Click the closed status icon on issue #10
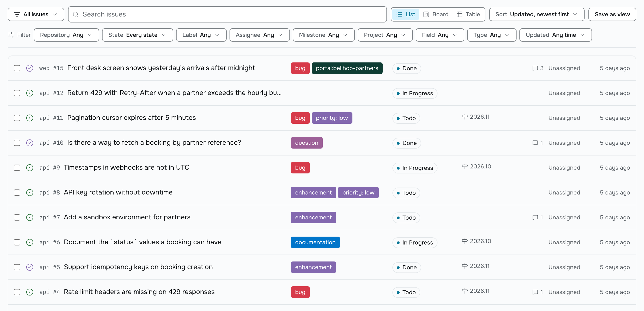This screenshot has height=311, width=644. 30,143
